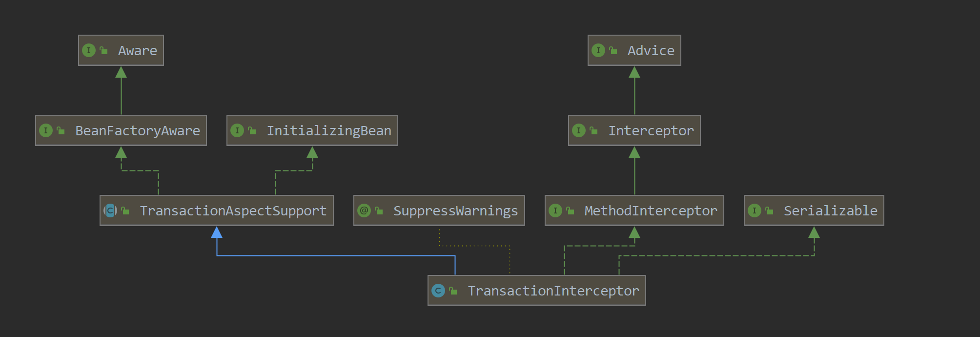Click the class icon on TransactionInterceptor
This screenshot has height=337, width=980.
(x=438, y=291)
